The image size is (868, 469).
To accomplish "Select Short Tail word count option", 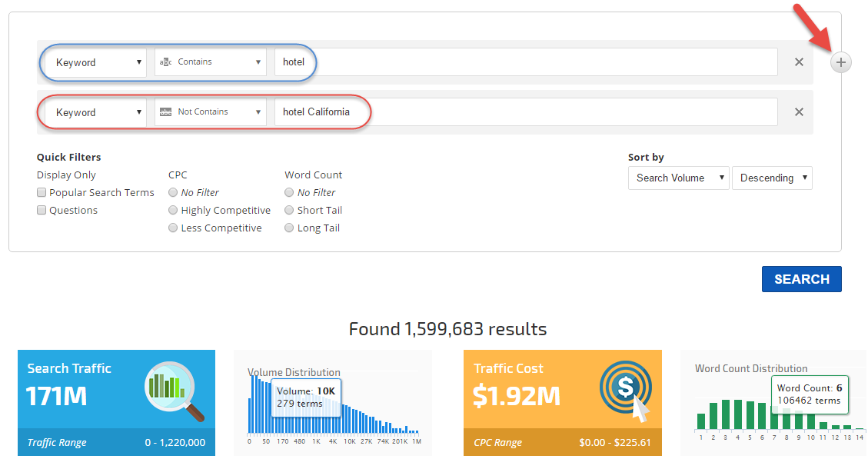I will [x=289, y=211].
